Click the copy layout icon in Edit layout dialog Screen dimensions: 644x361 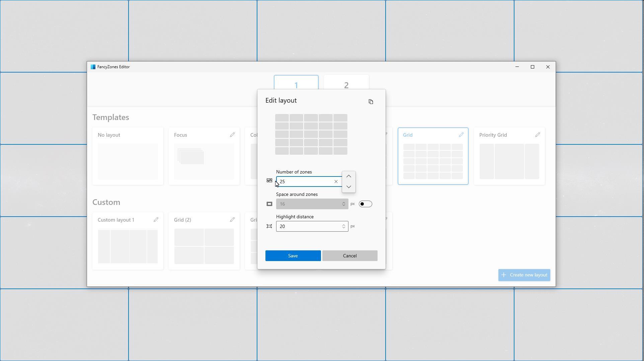pyautogui.click(x=371, y=102)
